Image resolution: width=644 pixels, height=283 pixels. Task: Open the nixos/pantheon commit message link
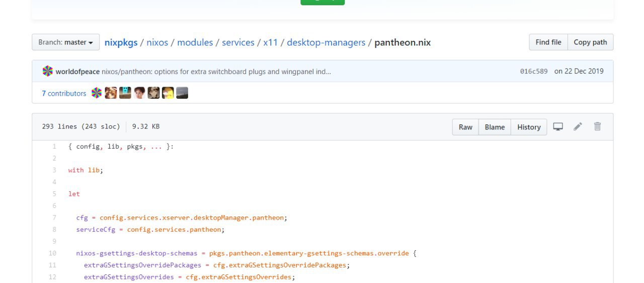(216, 72)
